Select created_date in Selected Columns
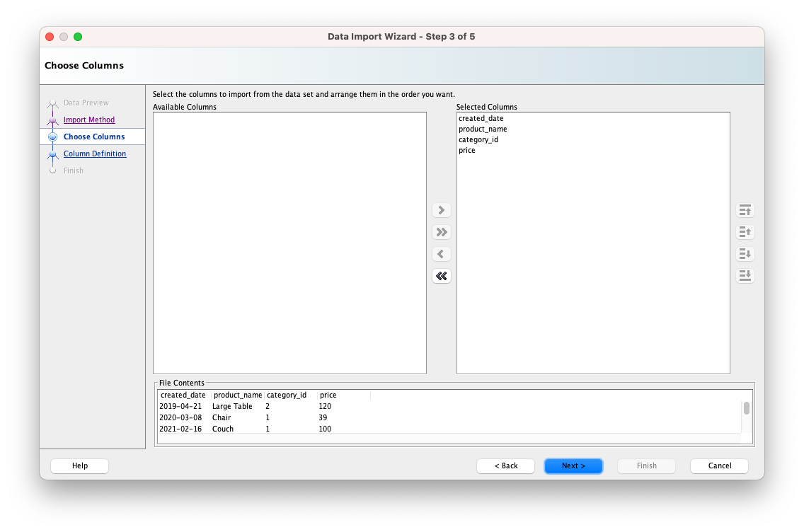This screenshot has height=532, width=804. tap(481, 118)
